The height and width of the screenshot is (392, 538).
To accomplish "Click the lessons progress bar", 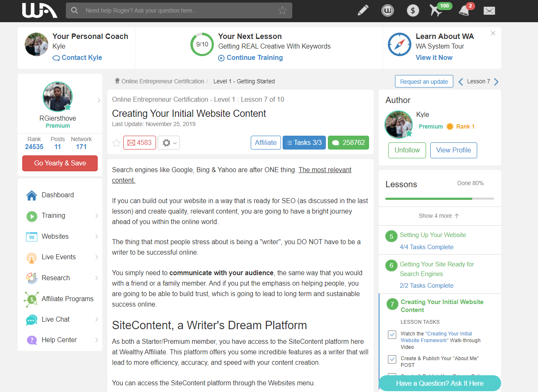I will click(x=439, y=199).
